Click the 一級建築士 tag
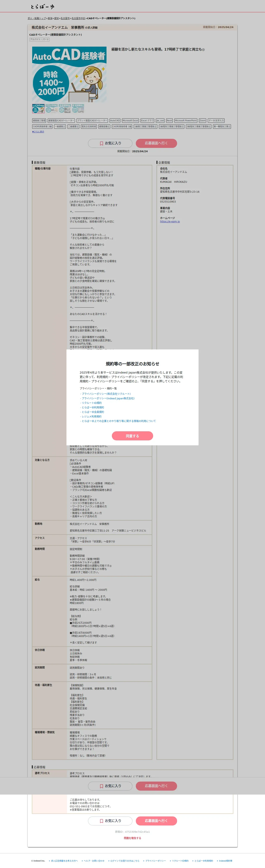Image resolution: width=265 pixels, height=868 pixels. point(60,126)
